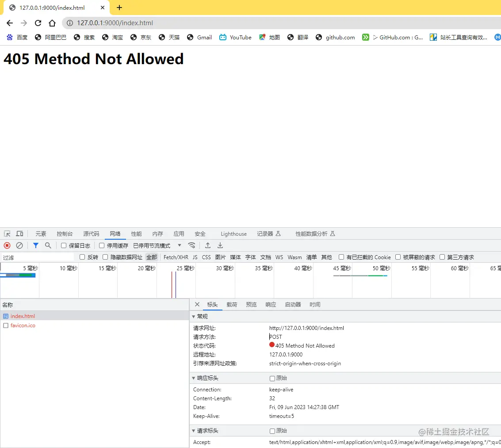Toggle device toolbar icon in DevTools

pyautogui.click(x=19, y=234)
